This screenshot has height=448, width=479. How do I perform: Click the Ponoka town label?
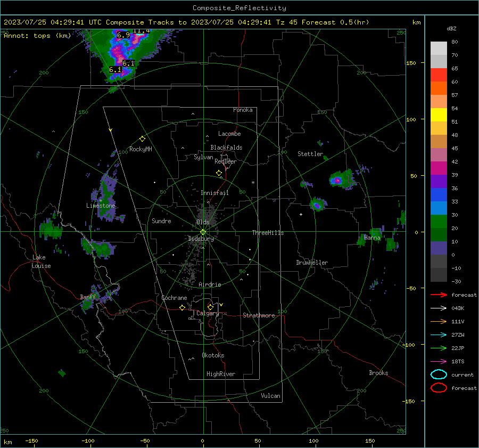(243, 110)
